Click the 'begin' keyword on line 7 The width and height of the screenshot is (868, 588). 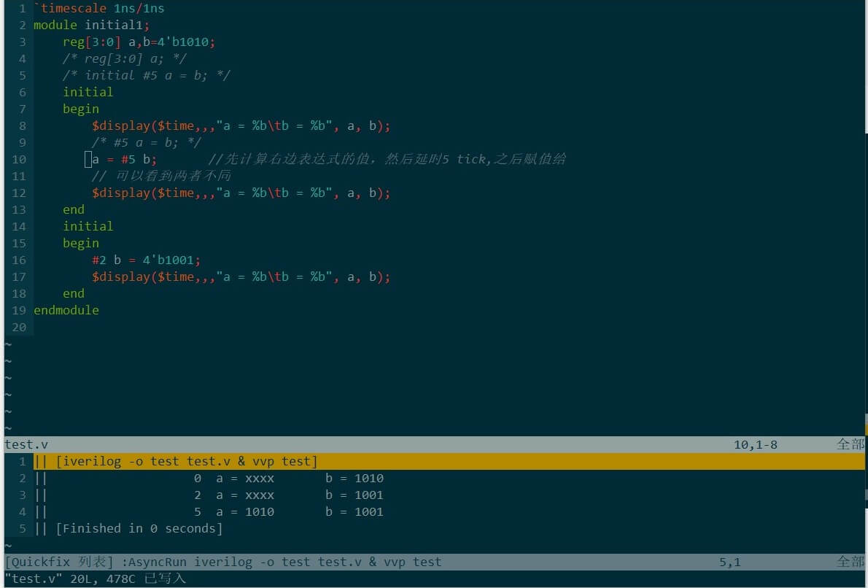coord(81,109)
